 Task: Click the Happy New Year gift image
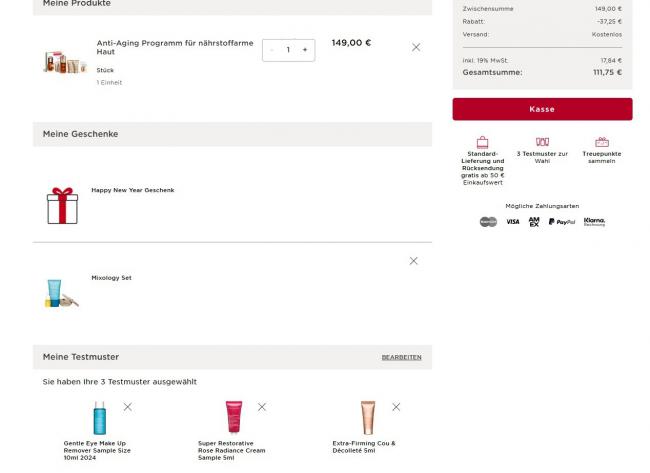pos(62,205)
